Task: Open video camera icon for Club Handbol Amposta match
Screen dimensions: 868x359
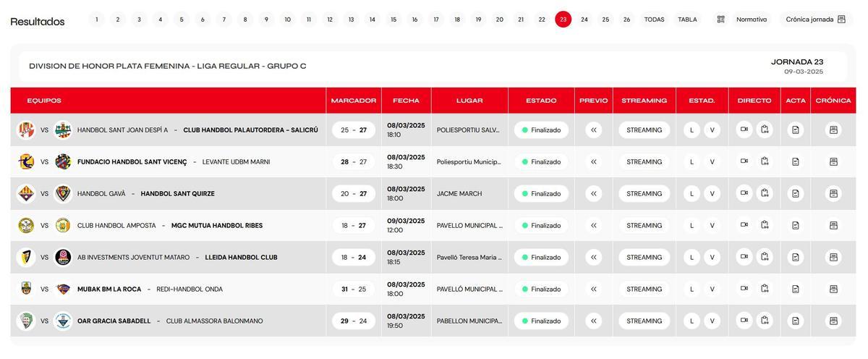Action: pos(744,225)
